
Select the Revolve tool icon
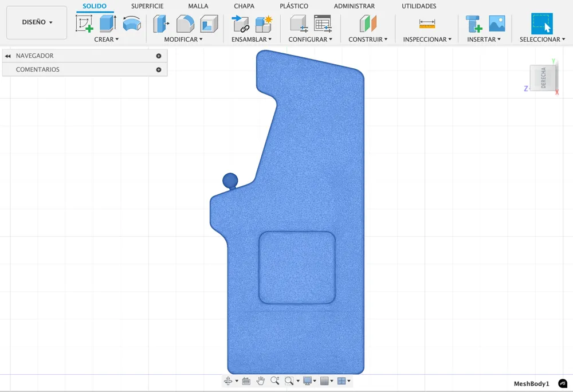pyautogui.click(x=132, y=23)
